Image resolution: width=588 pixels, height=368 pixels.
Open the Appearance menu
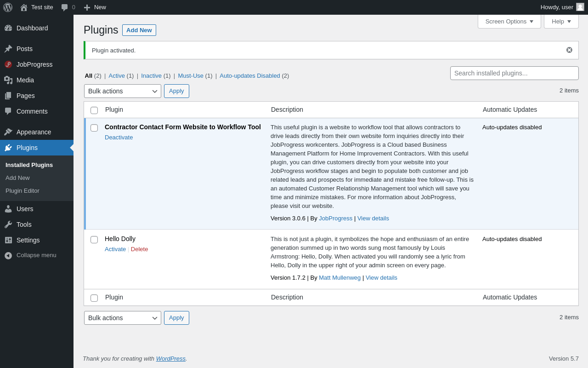[x=37, y=132]
